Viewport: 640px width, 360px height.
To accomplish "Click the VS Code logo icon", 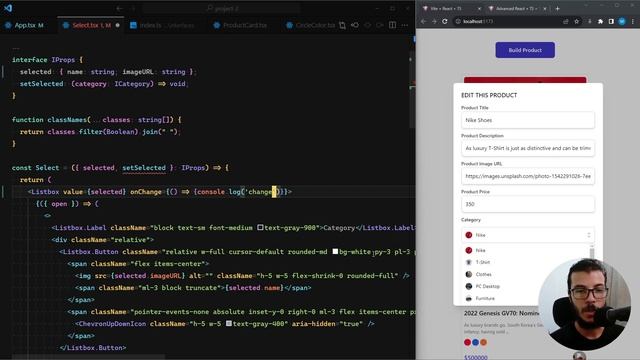I will coord(8,8).
